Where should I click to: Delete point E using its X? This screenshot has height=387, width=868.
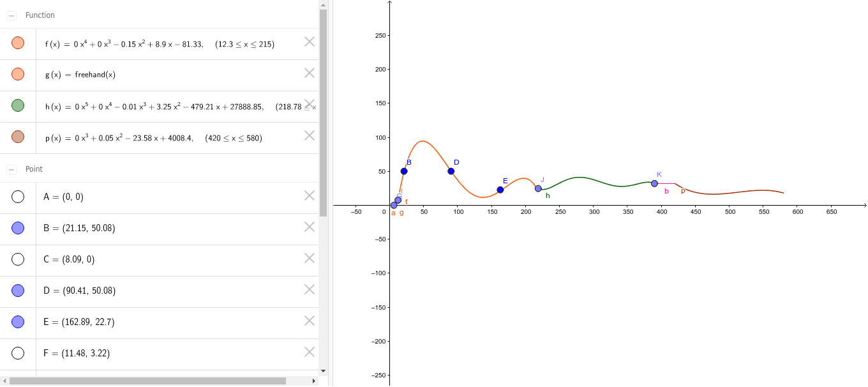[309, 321]
